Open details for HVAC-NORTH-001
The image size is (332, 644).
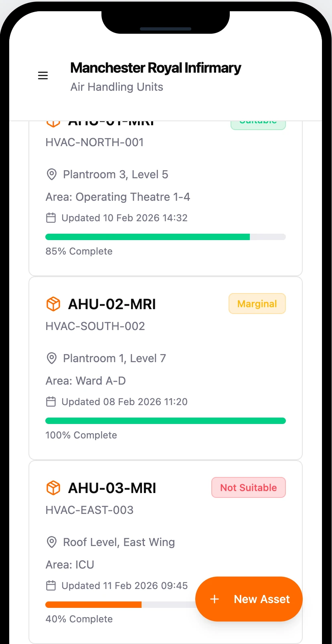tap(95, 142)
